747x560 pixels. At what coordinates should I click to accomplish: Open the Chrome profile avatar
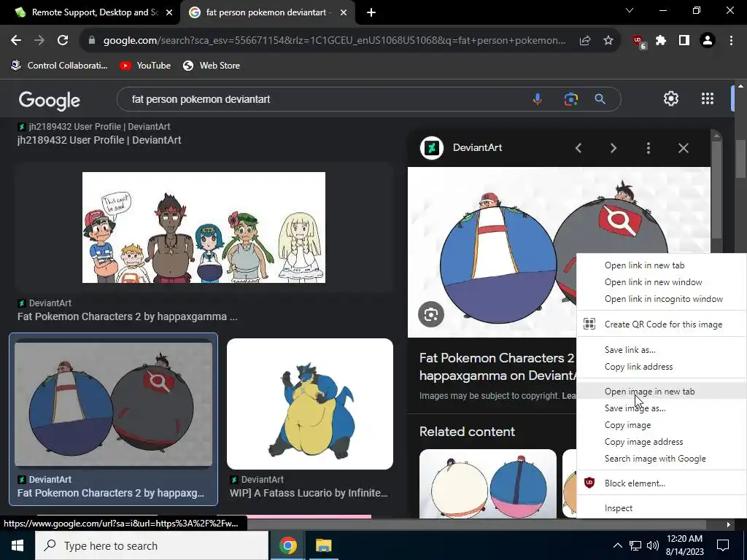pyautogui.click(x=708, y=41)
